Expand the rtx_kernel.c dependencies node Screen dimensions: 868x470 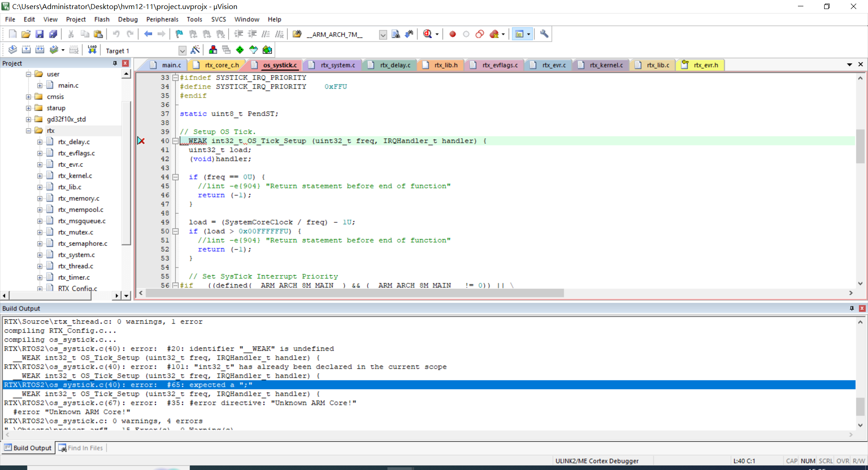(x=40, y=176)
